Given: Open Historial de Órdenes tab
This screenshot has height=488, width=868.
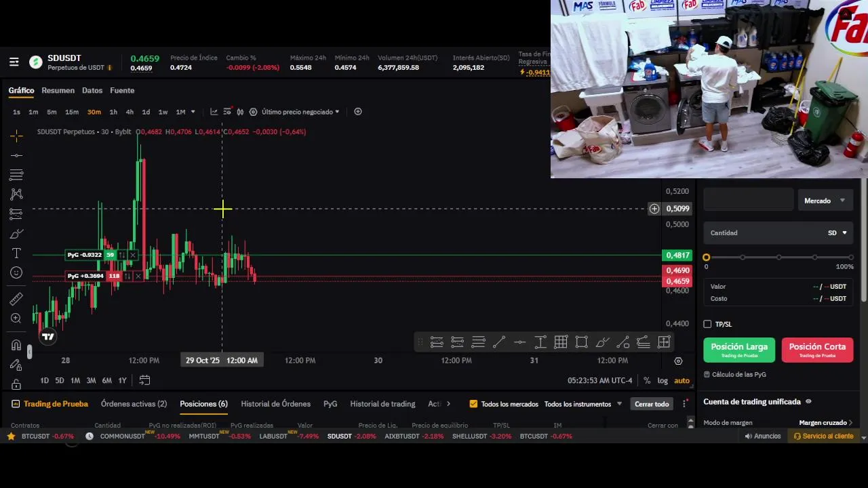Looking at the screenshot, I should coord(275,404).
